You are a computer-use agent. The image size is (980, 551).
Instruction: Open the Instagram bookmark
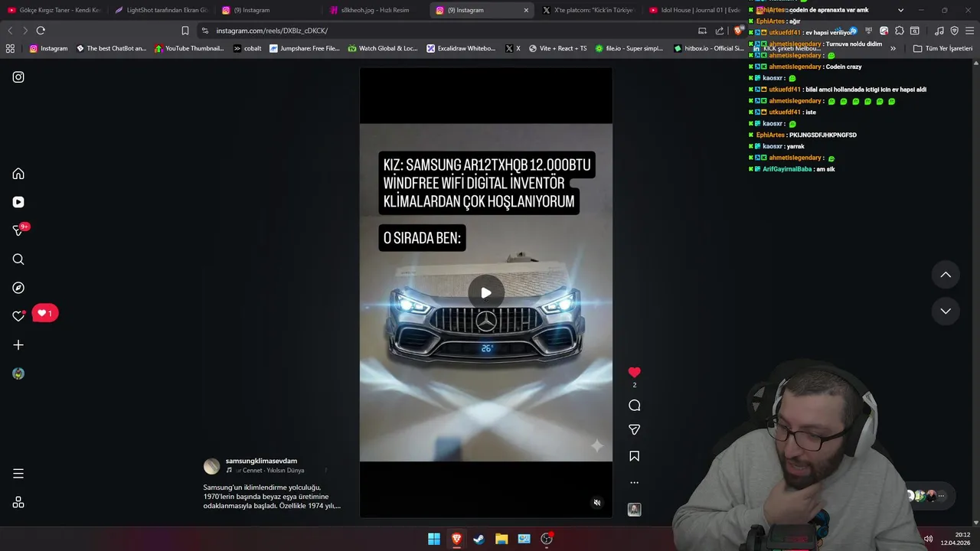point(49,48)
